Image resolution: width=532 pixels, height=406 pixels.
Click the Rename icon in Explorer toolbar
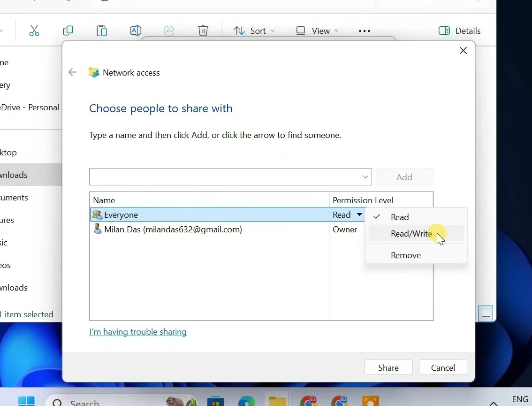click(x=136, y=31)
